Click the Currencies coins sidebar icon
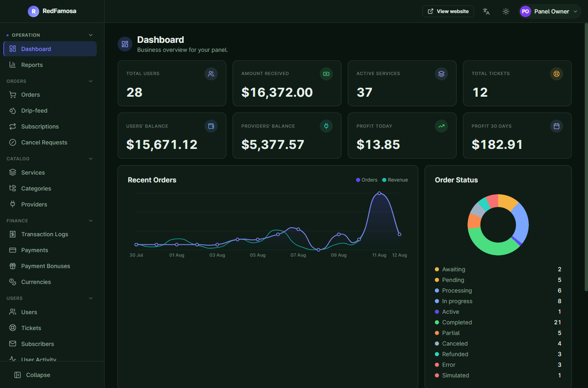 [x=13, y=282]
